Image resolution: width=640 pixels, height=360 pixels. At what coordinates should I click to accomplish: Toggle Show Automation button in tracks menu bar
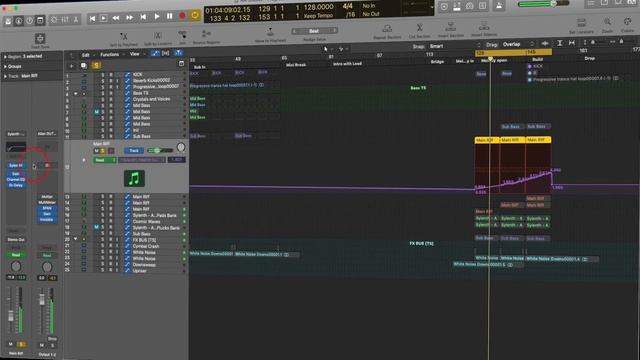(x=155, y=53)
